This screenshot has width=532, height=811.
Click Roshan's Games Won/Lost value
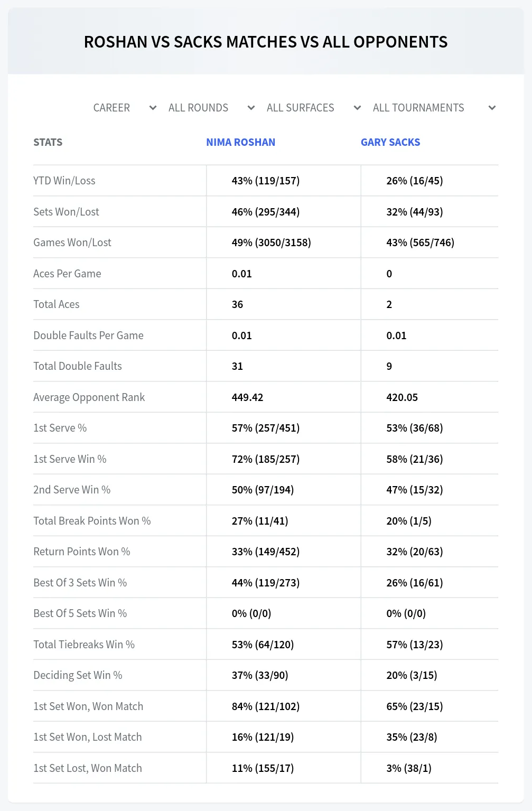coord(272,243)
